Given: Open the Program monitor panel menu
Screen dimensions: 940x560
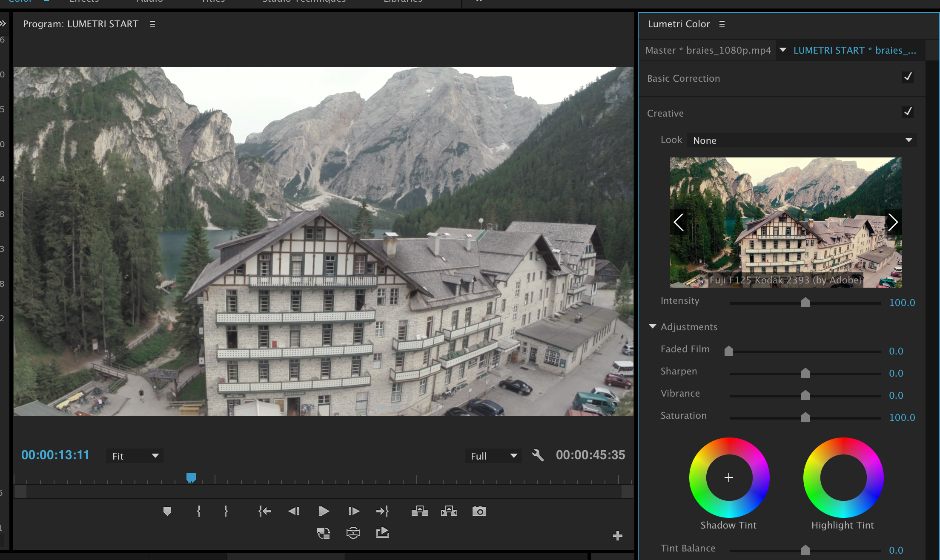Looking at the screenshot, I should 152,24.
